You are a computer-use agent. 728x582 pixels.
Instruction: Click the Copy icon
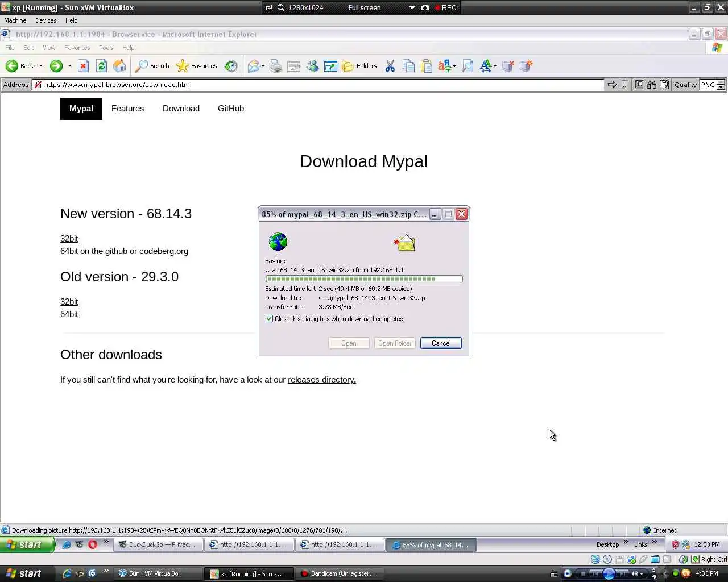click(x=408, y=66)
